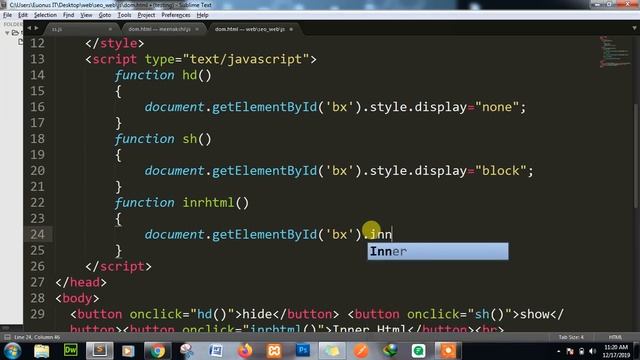Open the orange round pencil app icon

pyautogui.click(x=361, y=351)
